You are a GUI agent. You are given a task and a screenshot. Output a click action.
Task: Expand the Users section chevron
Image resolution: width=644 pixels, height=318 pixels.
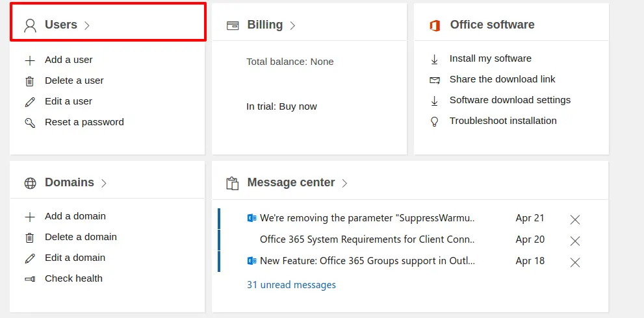pyautogui.click(x=86, y=25)
